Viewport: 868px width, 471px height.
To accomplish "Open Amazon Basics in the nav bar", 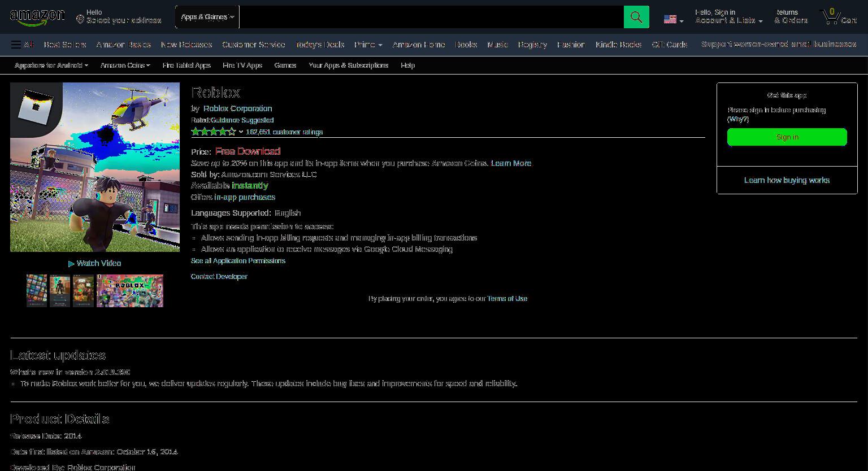I will point(123,45).
